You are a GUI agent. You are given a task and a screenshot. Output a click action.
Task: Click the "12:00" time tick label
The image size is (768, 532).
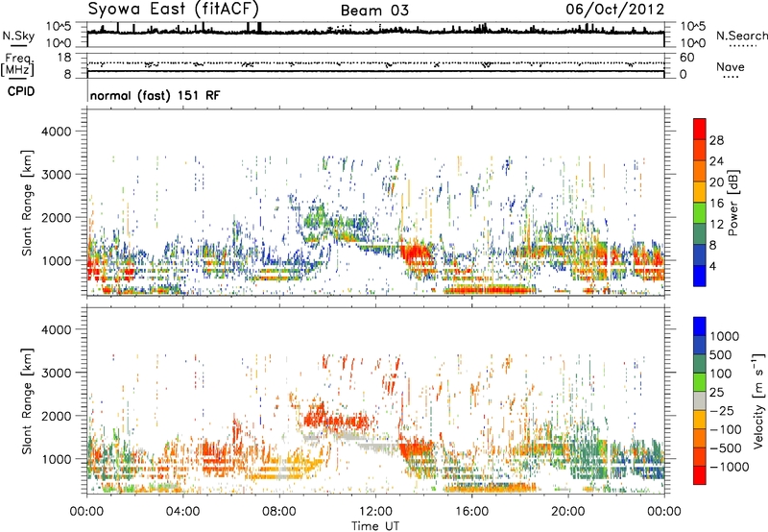pyautogui.click(x=375, y=512)
